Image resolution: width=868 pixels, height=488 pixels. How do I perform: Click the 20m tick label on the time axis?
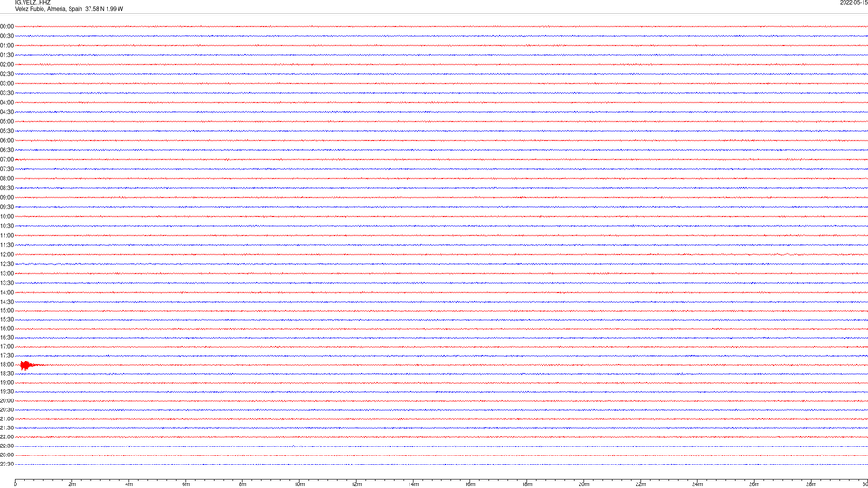(583, 484)
